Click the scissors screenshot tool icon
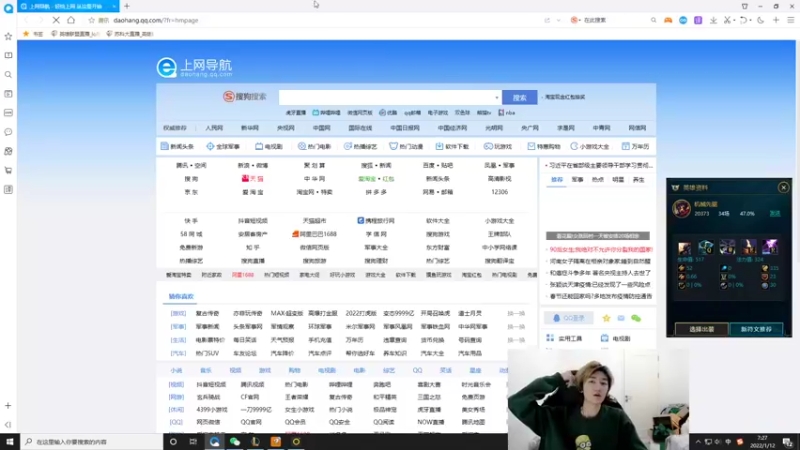Screen dimensions: 800x450 (728, 20)
